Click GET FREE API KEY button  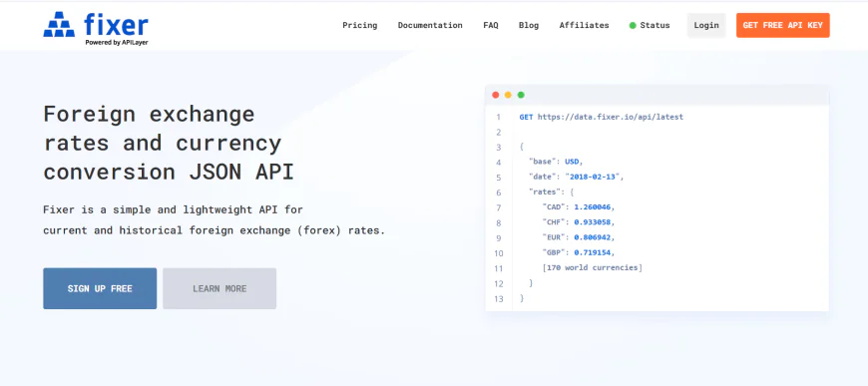(783, 26)
